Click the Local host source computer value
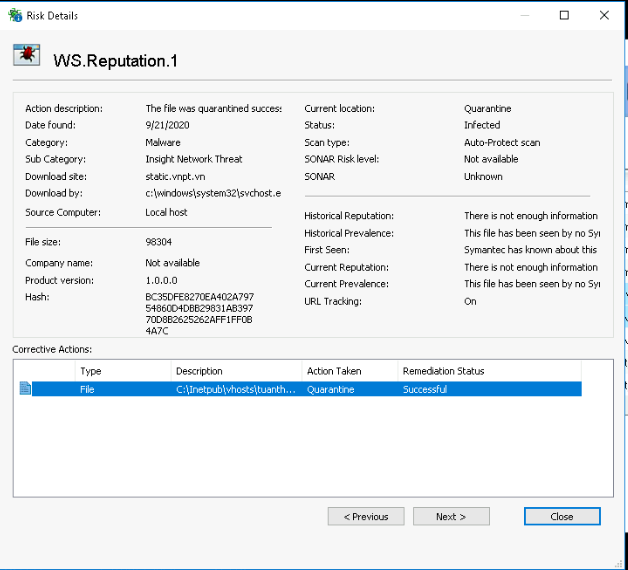Viewport: 628px width, 570px height. (x=166, y=212)
